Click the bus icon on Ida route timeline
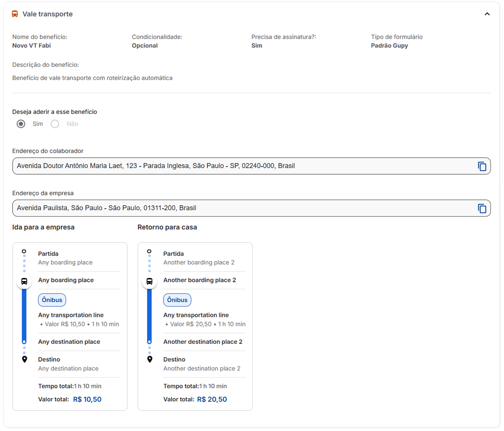The width and height of the screenshot is (504, 431). pos(24,281)
